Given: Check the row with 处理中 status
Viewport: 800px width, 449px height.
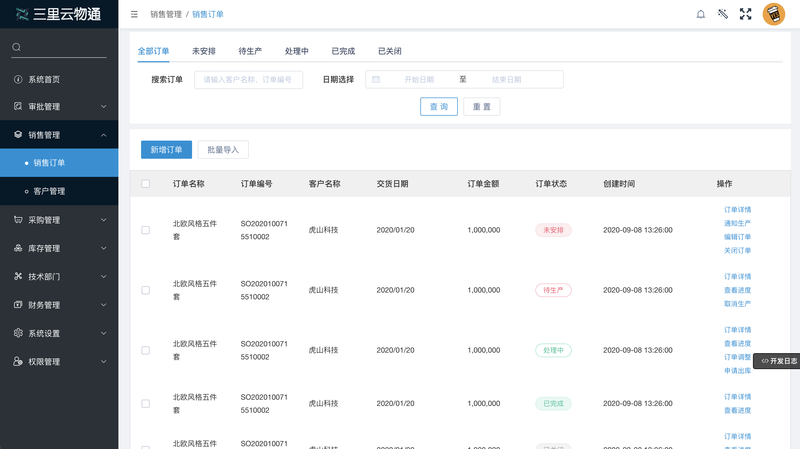Looking at the screenshot, I should pos(145,351).
